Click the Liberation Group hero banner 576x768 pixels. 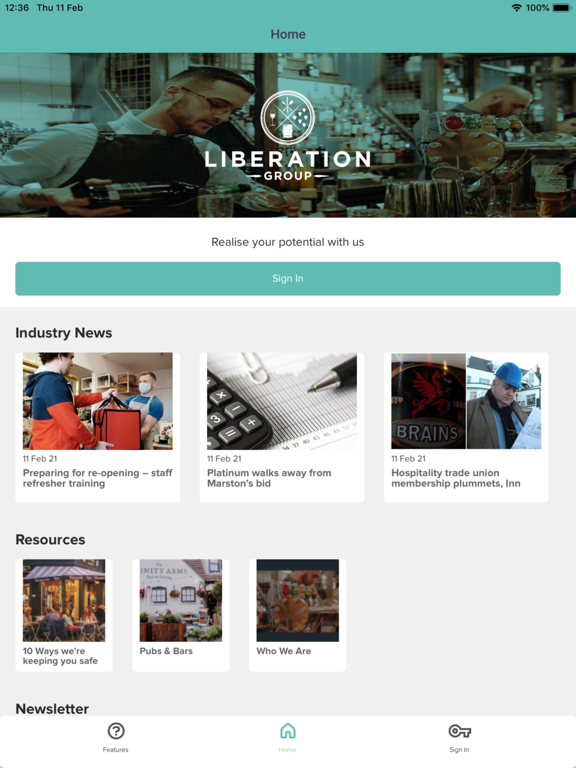pyautogui.click(x=288, y=135)
